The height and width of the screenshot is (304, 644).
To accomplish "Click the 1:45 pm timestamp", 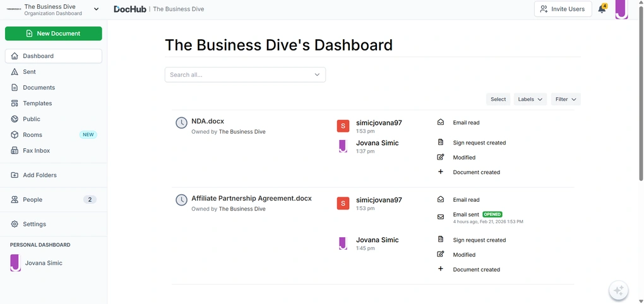I will click(365, 248).
